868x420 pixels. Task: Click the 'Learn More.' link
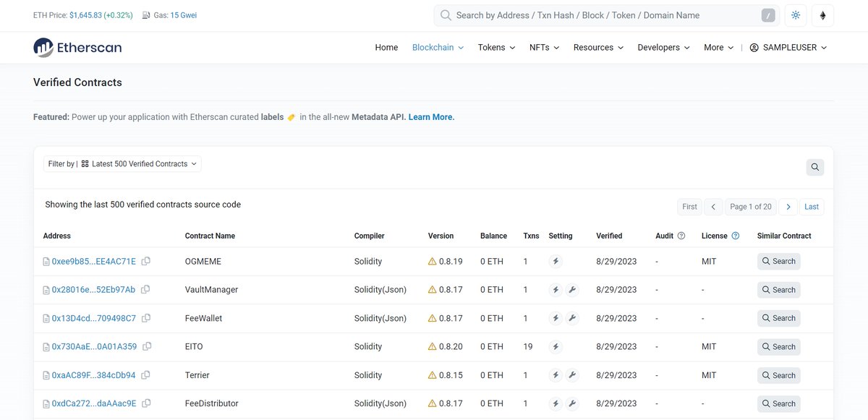tap(431, 116)
